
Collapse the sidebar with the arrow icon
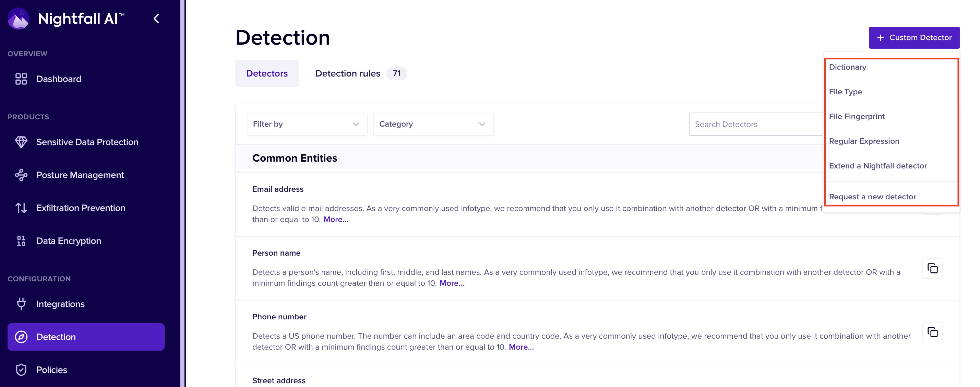click(x=156, y=19)
